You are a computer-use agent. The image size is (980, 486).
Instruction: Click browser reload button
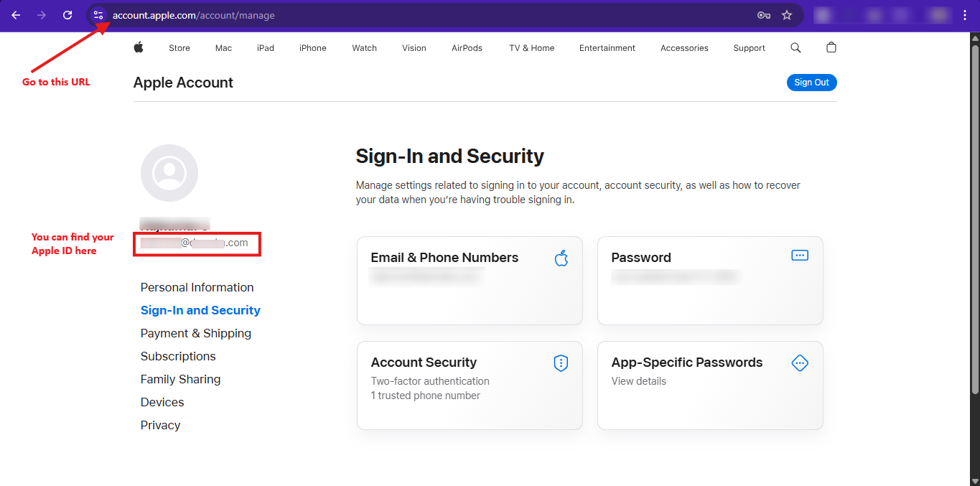click(67, 15)
